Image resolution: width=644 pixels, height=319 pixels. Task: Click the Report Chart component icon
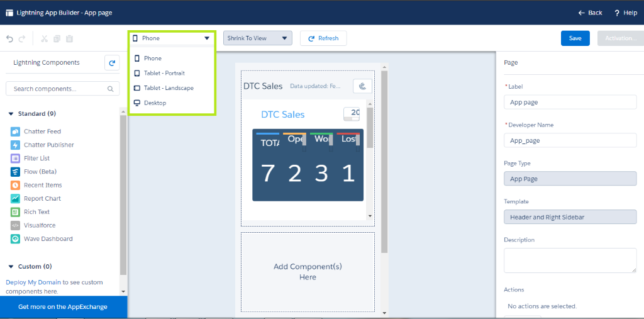[15, 199]
